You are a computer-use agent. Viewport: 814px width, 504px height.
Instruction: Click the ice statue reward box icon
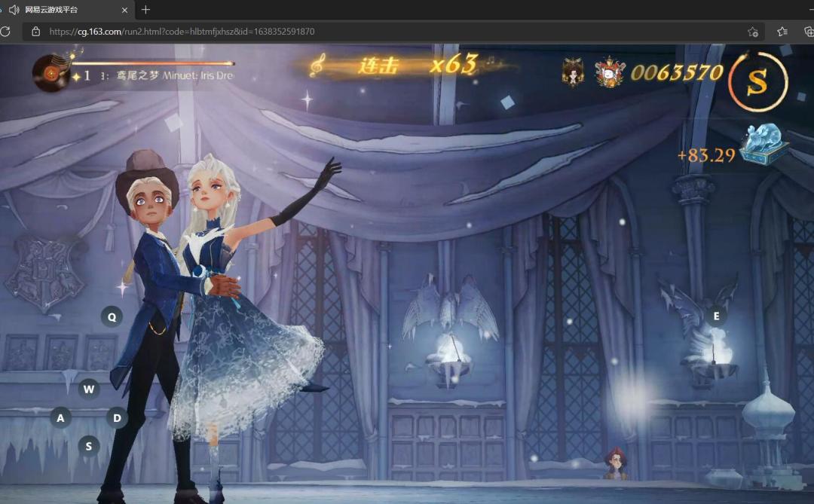coord(764,144)
